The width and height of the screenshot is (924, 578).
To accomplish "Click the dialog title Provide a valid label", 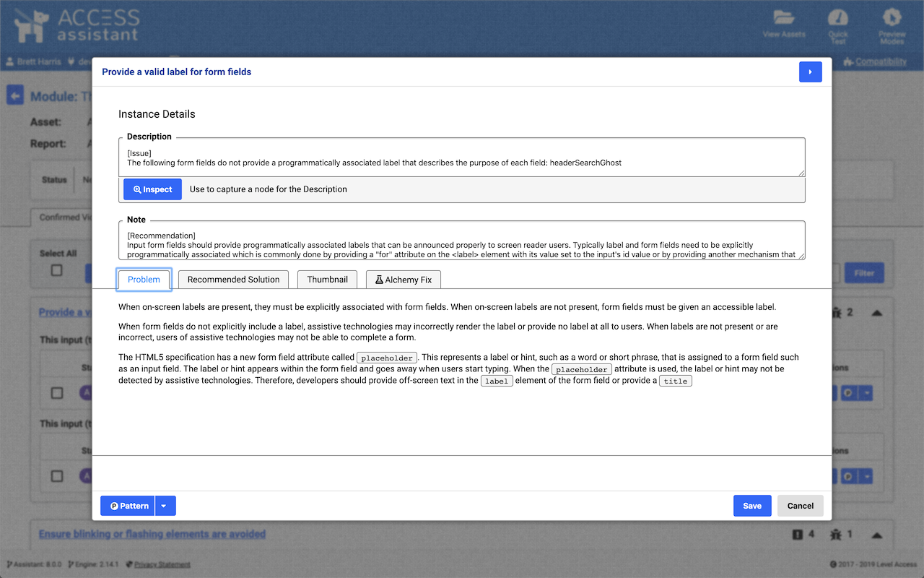I will point(176,72).
